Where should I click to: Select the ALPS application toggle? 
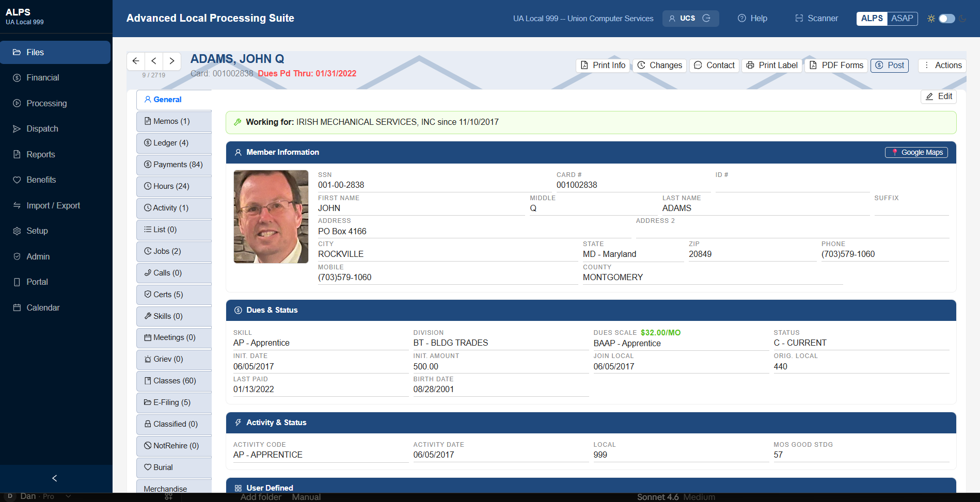pos(872,19)
